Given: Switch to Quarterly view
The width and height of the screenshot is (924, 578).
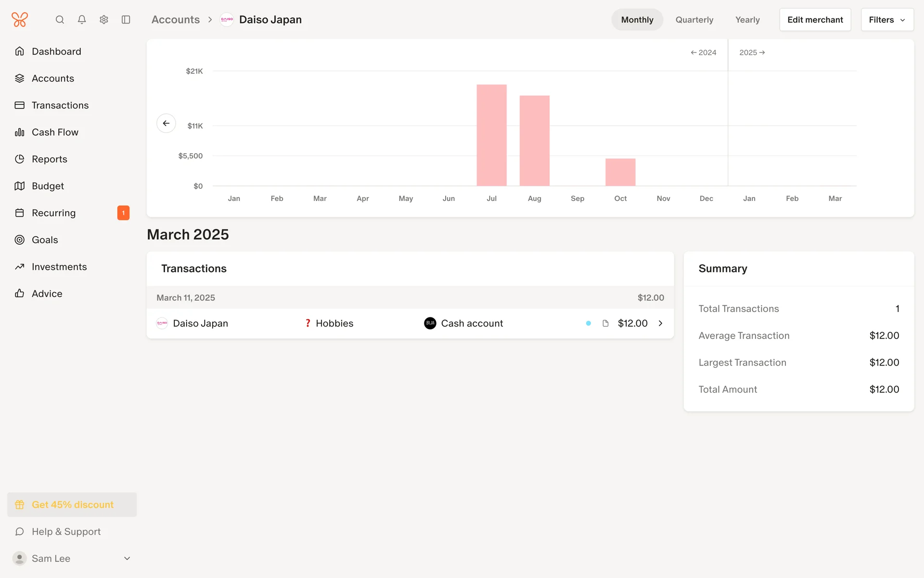Looking at the screenshot, I should 694,20.
